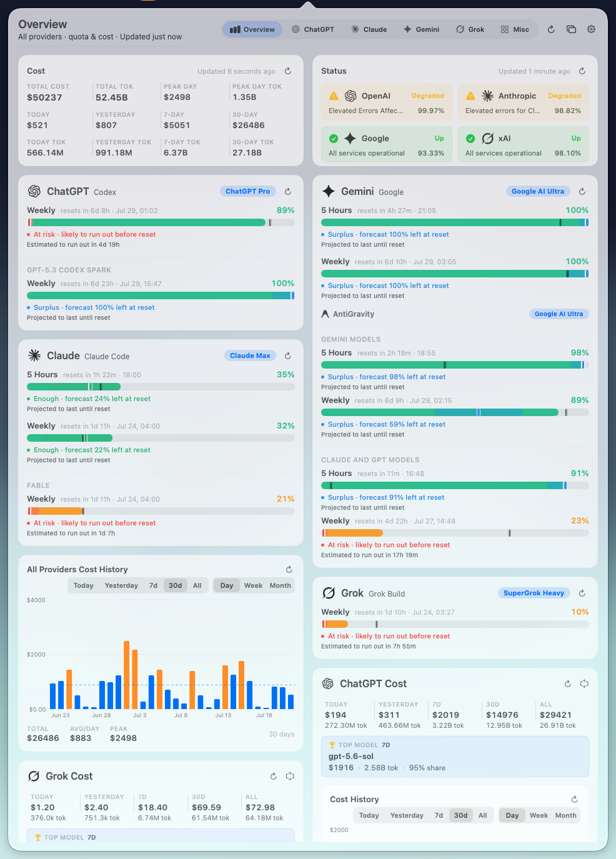Click the xAI logo in Status
Viewport: 616px width, 859px height.
[488, 139]
